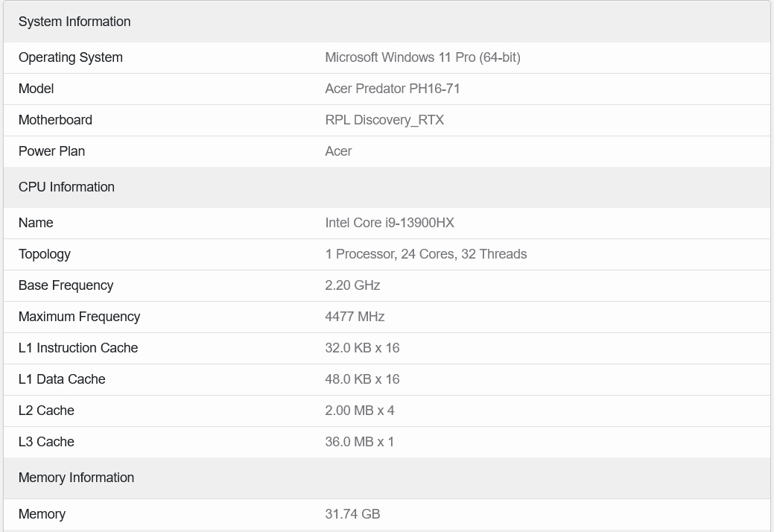The image size is (774, 532).
Task: Select the Operating System row label
Action: (x=71, y=57)
